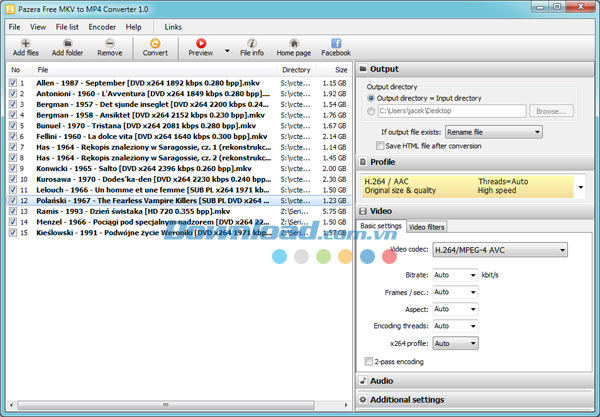This screenshot has width=600, height=417.
Task: Click the Pazera app icon in title bar
Action: pyautogui.click(x=10, y=9)
